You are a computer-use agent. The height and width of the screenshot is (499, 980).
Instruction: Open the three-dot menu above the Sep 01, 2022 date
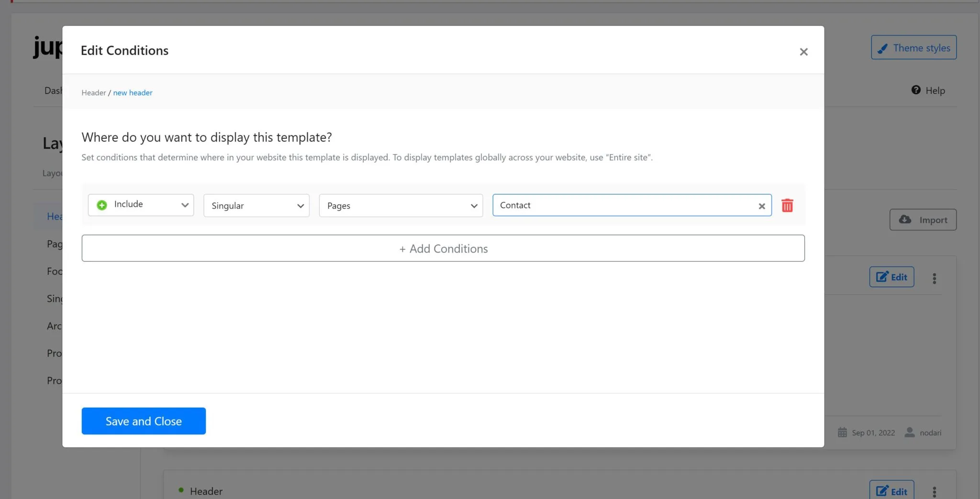tap(935, 278)
